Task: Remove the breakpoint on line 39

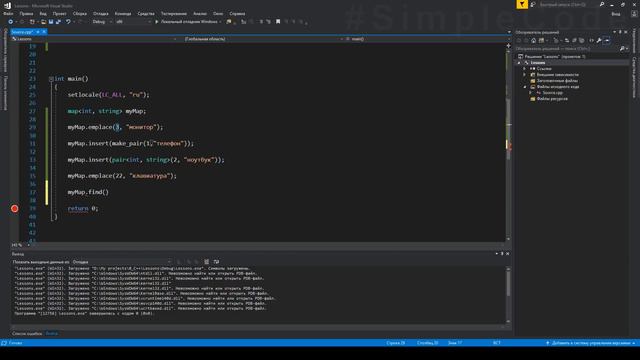Action: pos(15,209)
